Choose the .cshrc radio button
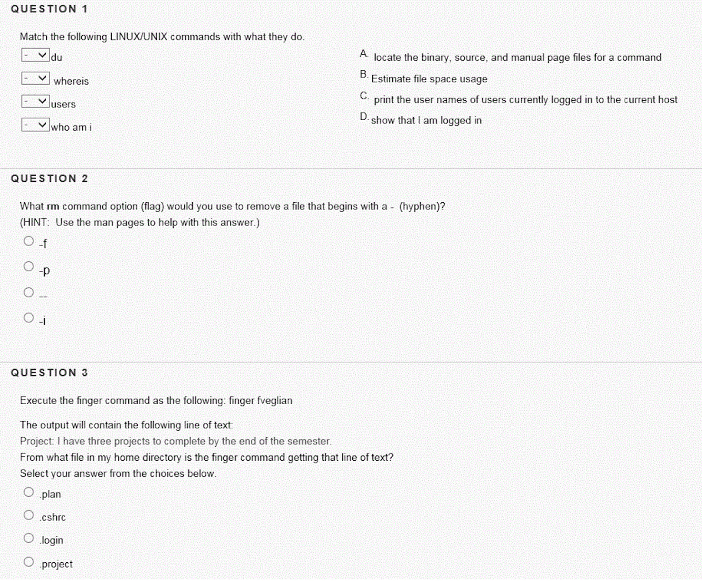Viewport: 702px width, 588px height. 29,515
